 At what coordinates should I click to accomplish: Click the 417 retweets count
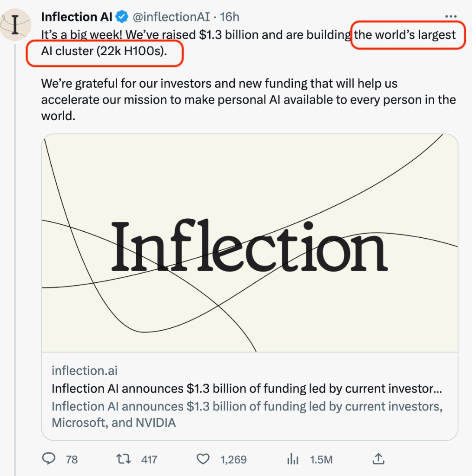click(149, 460)
